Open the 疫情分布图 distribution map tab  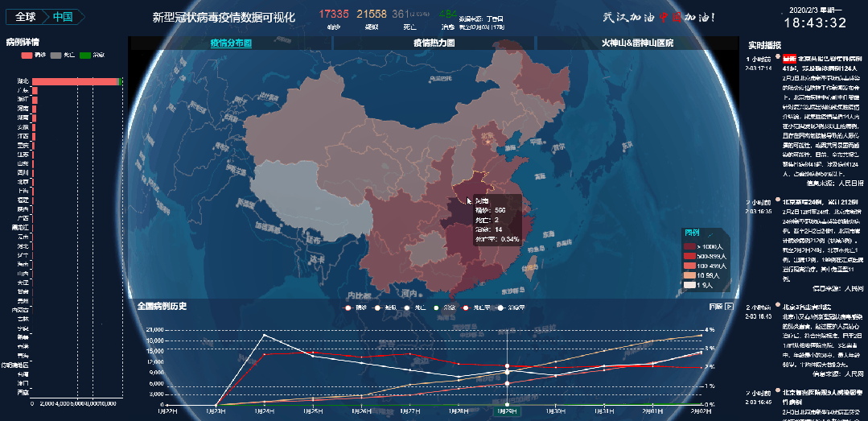pyautogui.click(x=231, y=43)
